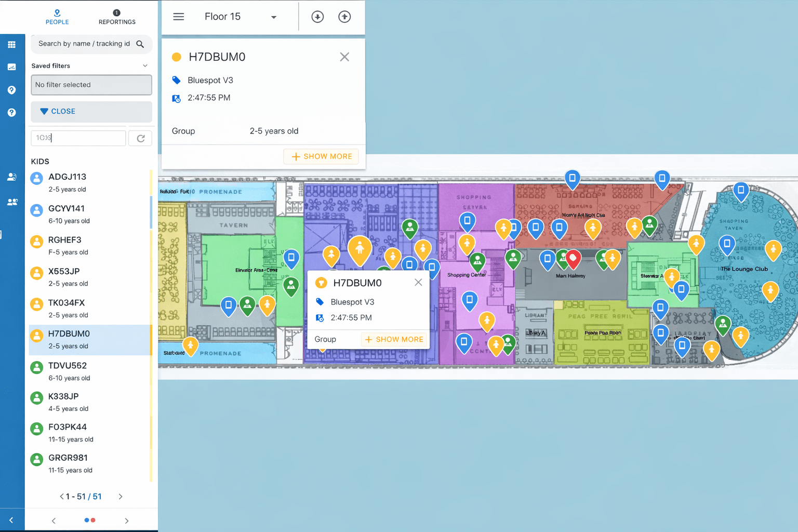
Task: Close the H7DBUM0 map popup
Action: pyautogui.click(x=418, y=283)
